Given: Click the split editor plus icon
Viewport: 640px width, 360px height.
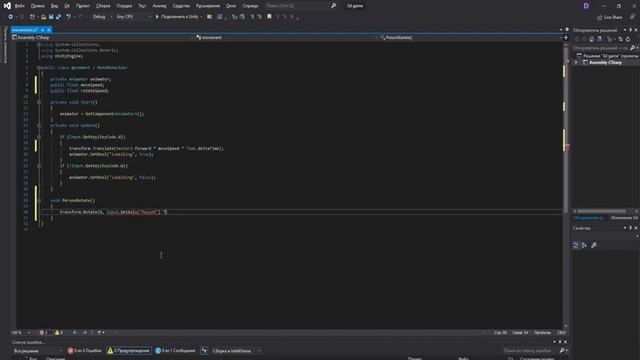Looking at the screenshot, I should coord(566,38).
